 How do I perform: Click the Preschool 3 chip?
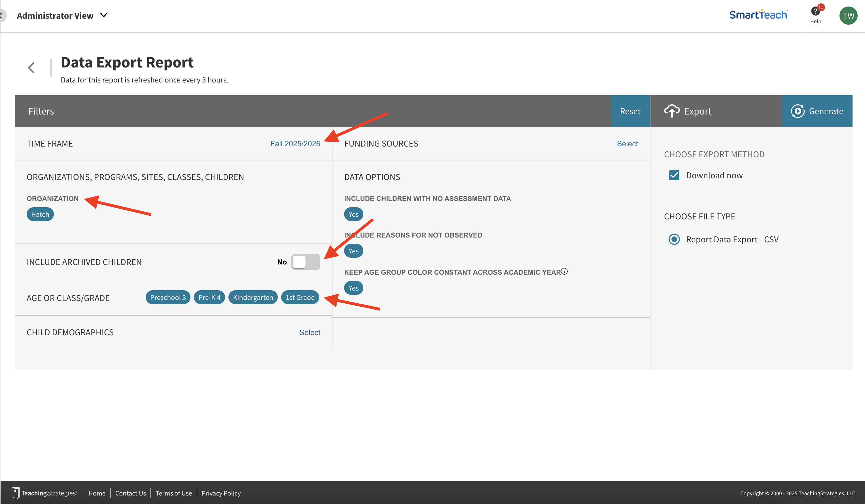pyautogui.click(x=168, y=297)
